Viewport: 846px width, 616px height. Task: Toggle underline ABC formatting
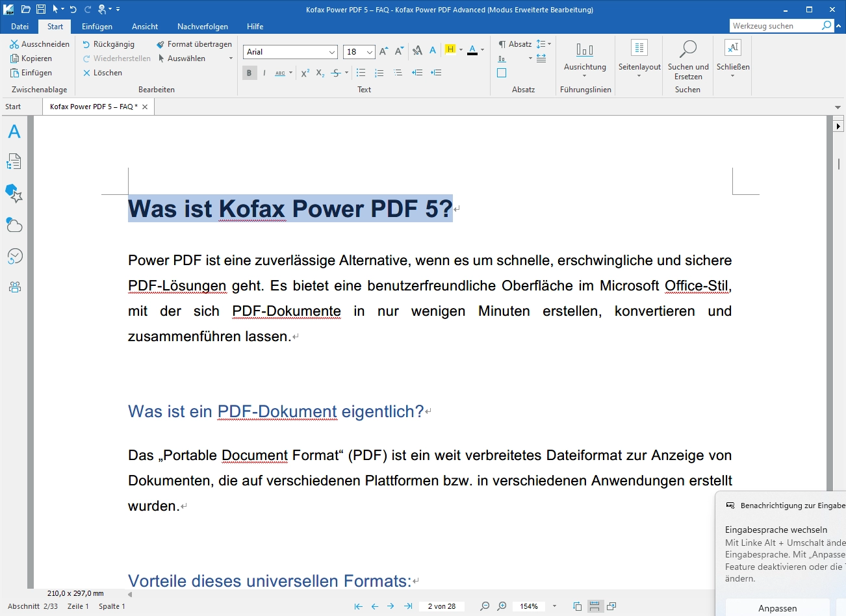[x=280, y=73]
